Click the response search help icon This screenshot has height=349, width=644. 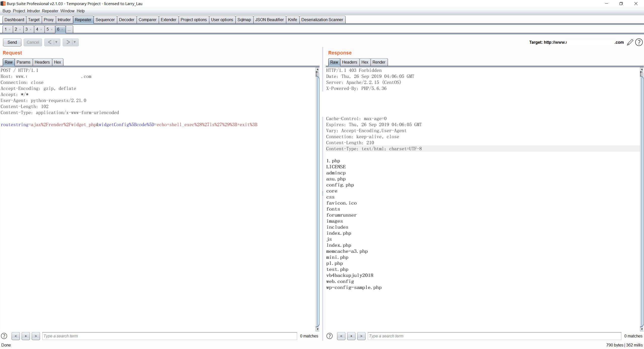pyautogui.click(x=330, y=336)
